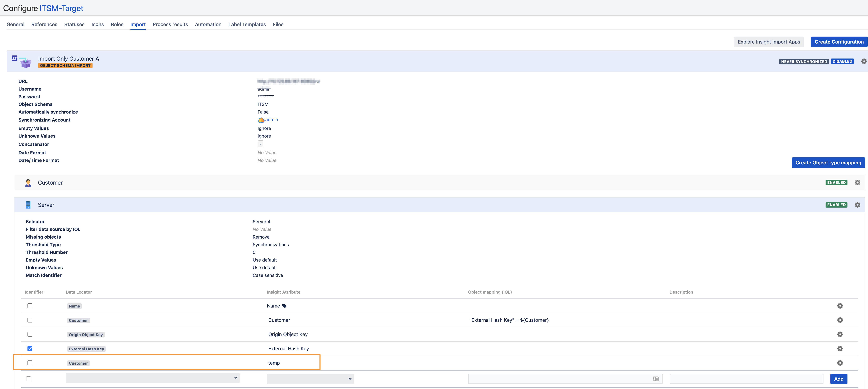868x389 pixels.
Task: Uncheck External Hash Key identifier checkbox
Action: (30, 348)
